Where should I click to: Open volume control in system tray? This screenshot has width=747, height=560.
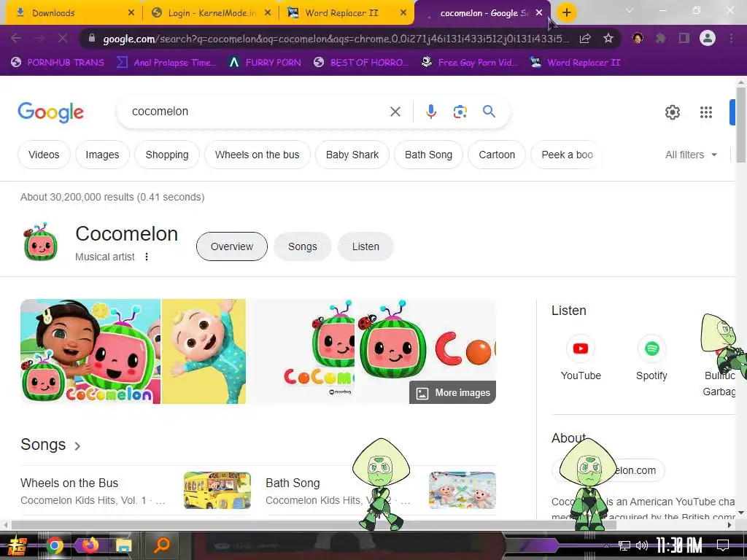point(642,545)
